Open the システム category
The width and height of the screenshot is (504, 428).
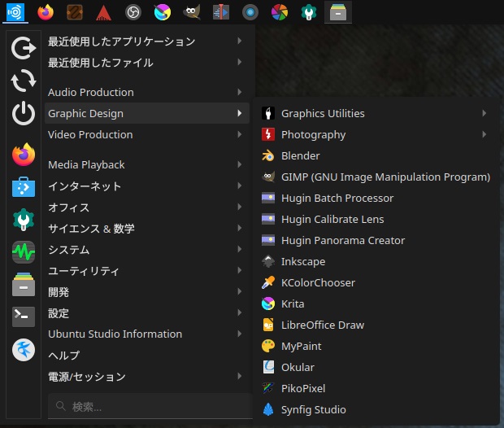(147, 250)
